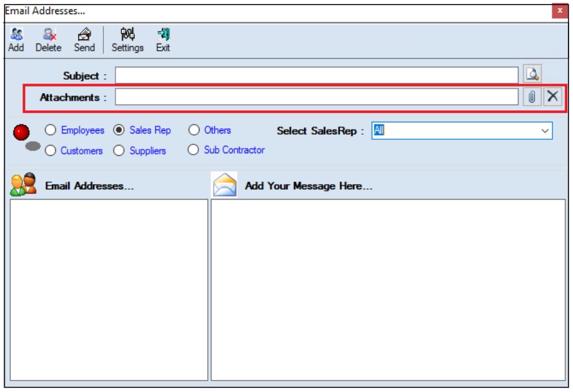
Task: Select the Suppliers radio button
Action: 119,151
